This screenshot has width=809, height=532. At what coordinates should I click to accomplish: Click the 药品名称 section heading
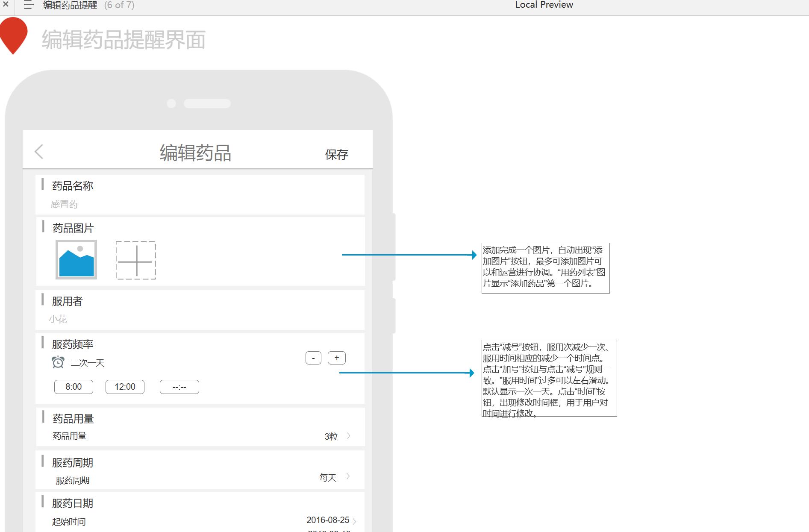point(73,186)
